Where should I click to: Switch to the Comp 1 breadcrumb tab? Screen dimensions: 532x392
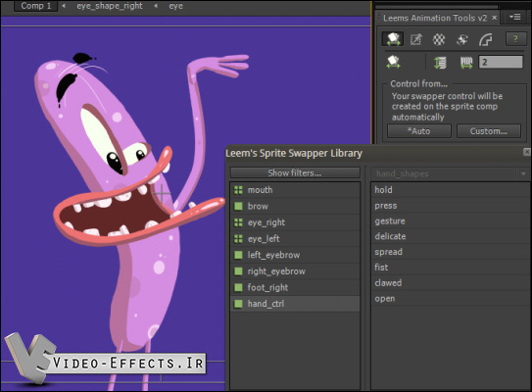click(35, 6)
